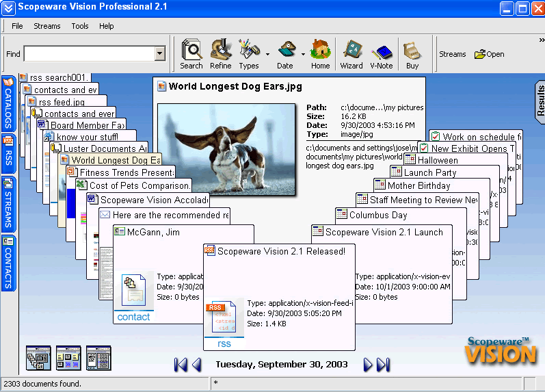Expand the Types dropdown arrow
Screen dimensions: 545x392
point(267,54)
